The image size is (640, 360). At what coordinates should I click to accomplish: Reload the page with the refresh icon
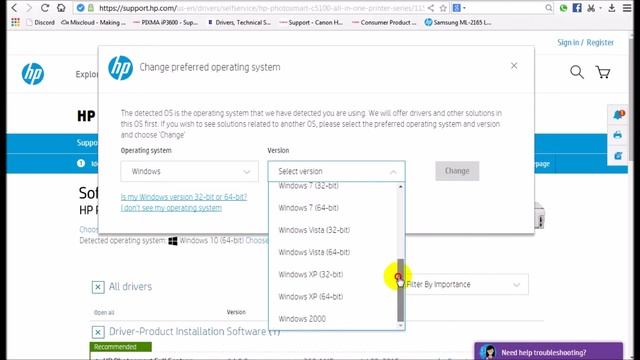45,8
